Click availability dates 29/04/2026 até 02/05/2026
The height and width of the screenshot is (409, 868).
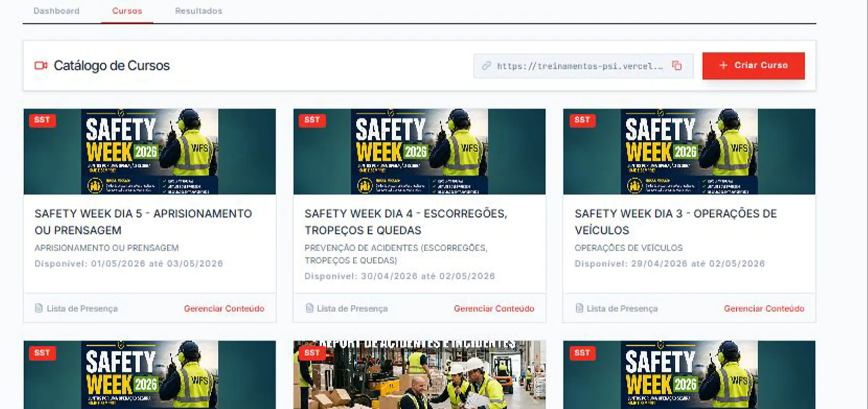tap(698, 263)
